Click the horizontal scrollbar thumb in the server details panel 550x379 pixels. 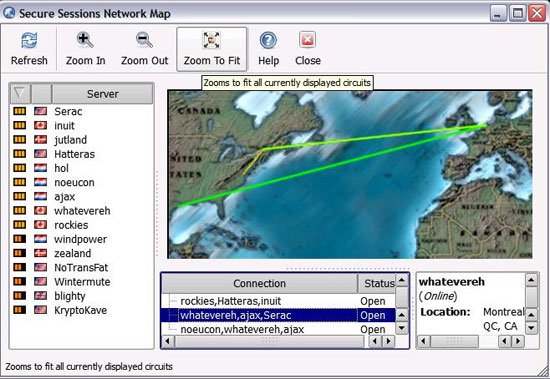[454, 341]
